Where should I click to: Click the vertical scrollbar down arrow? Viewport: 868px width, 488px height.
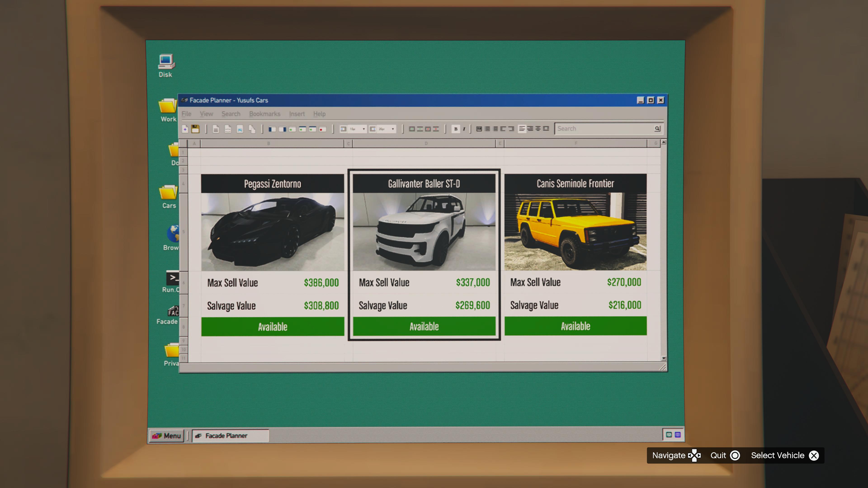click(663, 358)
